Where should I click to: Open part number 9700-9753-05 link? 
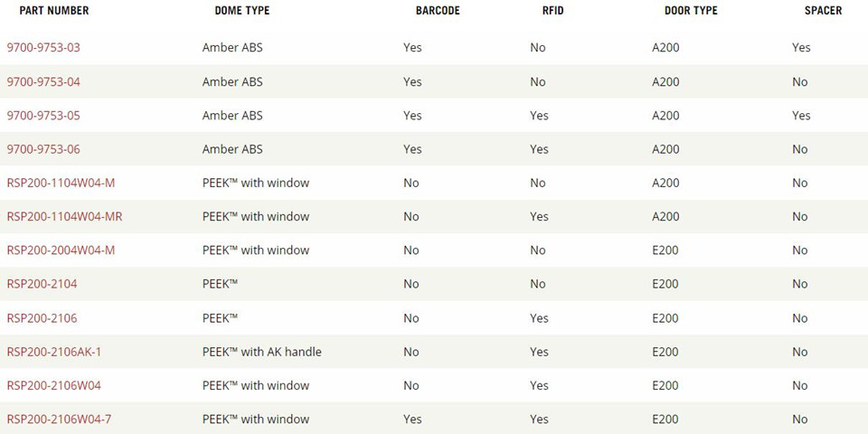[x=43, y=116]
